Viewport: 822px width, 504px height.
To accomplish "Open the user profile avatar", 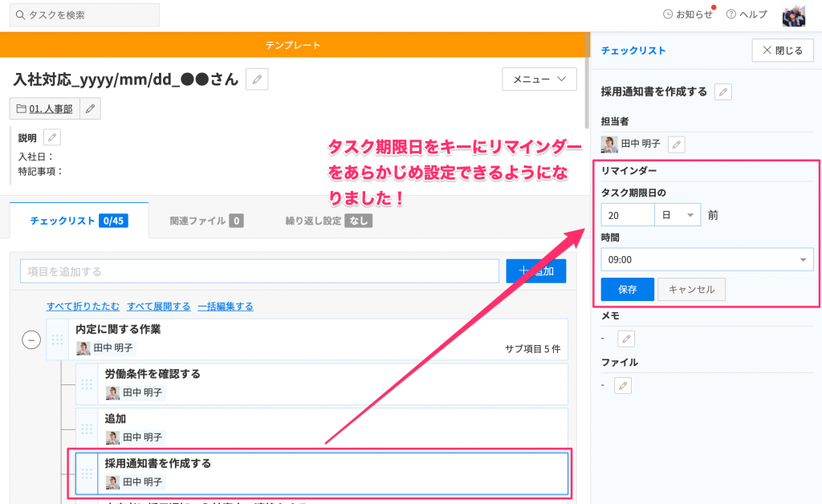I will click(x=794, y=16).
